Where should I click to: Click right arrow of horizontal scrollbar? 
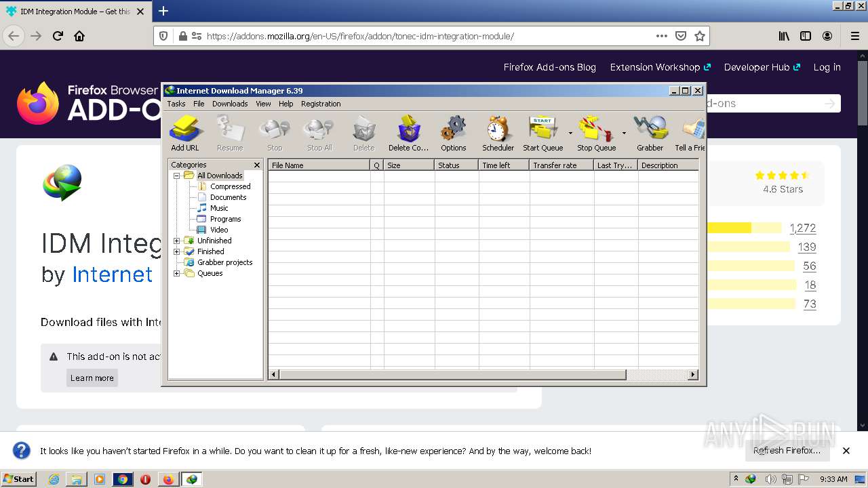pos(693,375)
